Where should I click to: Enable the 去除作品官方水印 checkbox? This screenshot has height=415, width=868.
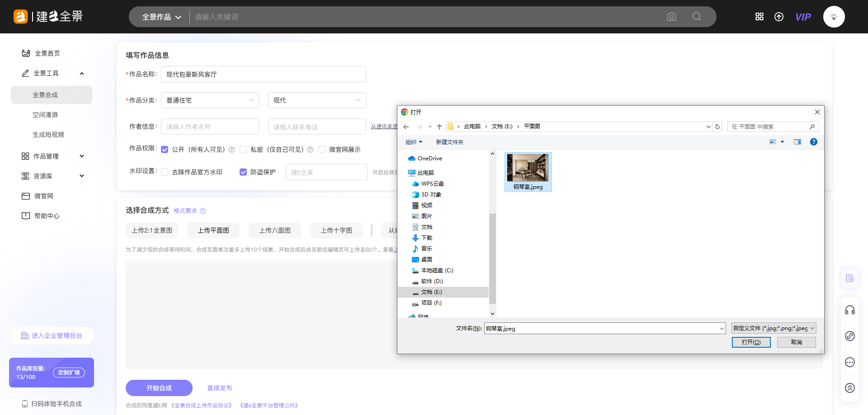[165, 172]
